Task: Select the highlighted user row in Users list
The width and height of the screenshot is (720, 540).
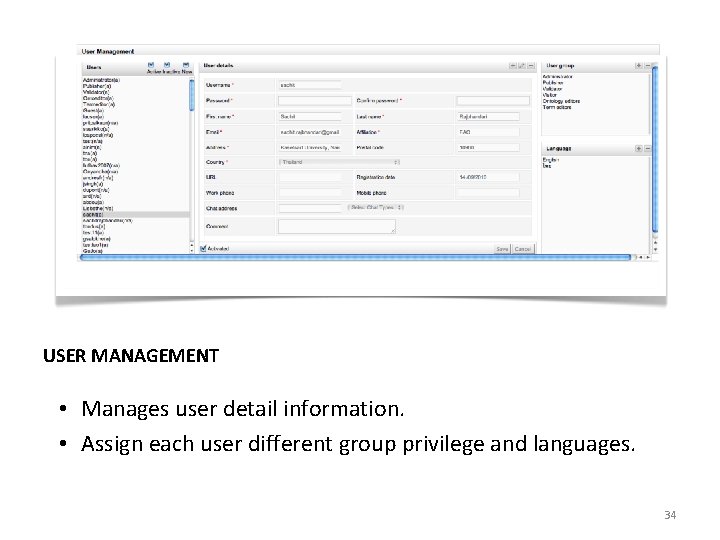Action: tap(135, 214)
